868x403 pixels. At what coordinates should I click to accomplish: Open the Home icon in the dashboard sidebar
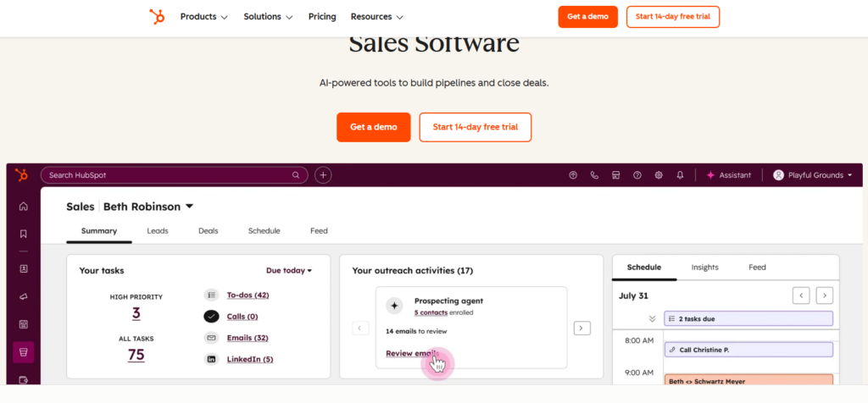pyautogui.click(x=23, y=207)
